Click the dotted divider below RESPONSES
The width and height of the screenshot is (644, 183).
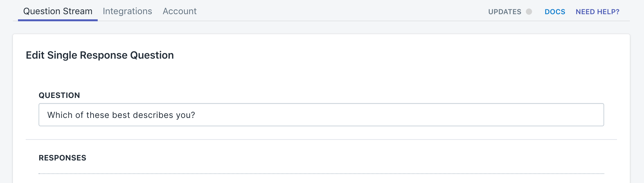(321, 174)
